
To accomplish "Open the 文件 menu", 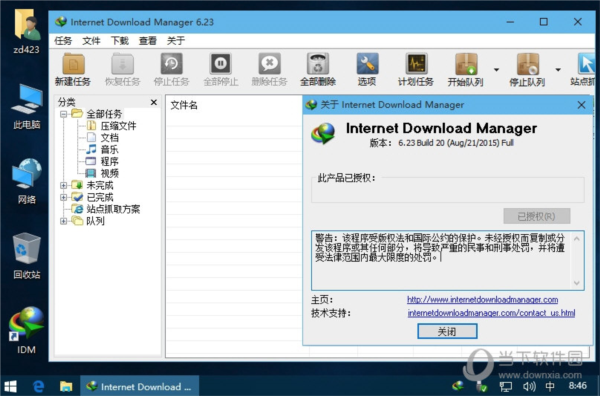I will point(91,41).
